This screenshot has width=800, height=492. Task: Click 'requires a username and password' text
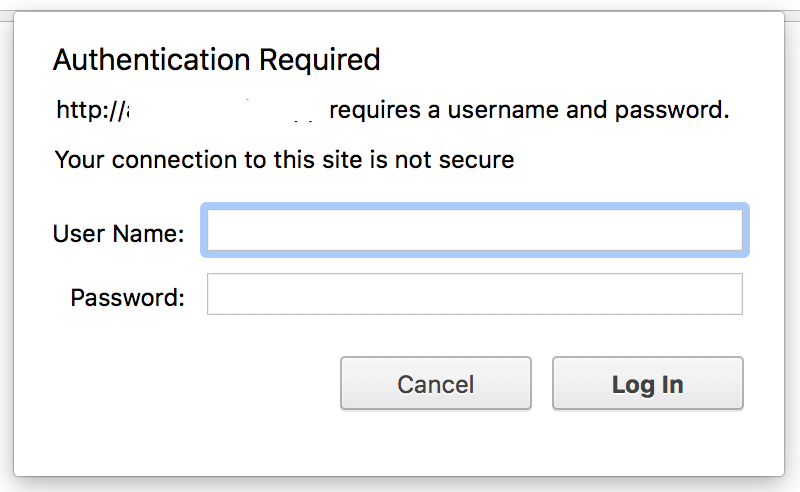(x=527, y=111)
